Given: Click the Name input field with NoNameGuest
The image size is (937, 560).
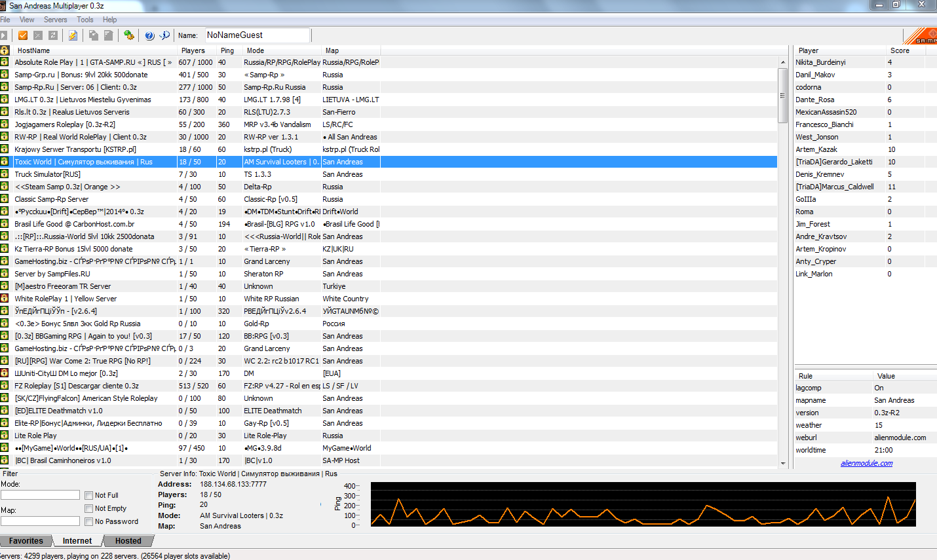Looking at the screenshot, I should pyautogui.click(x=258, y=35).
